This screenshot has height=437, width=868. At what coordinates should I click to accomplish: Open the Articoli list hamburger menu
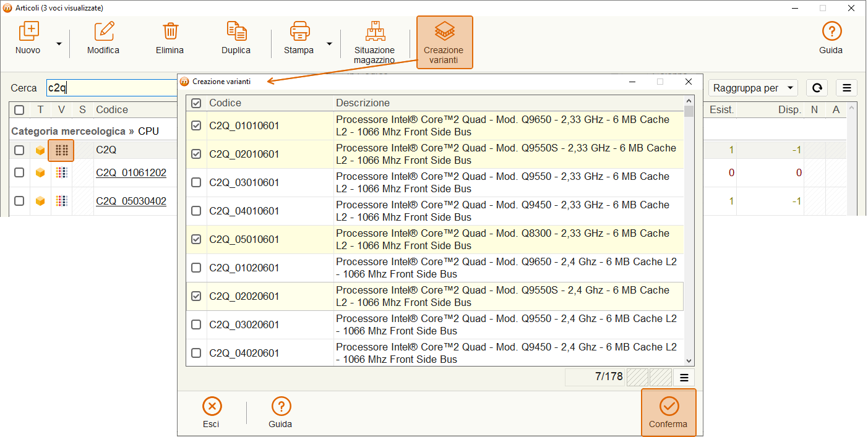pyautogui.click(x=846, y=88)
